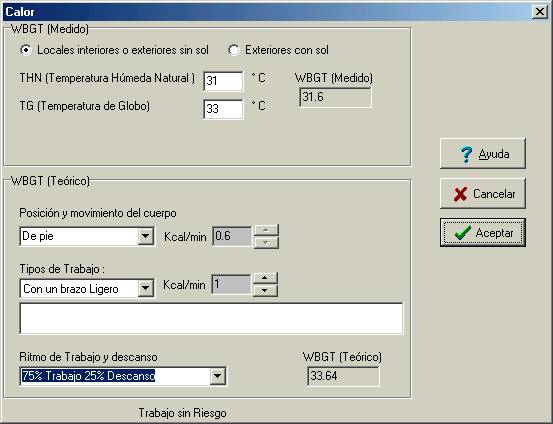553x424 pixels.
Task: Open the Posición y movimiento del cuerpo dropdown
Action: (146, 236)
